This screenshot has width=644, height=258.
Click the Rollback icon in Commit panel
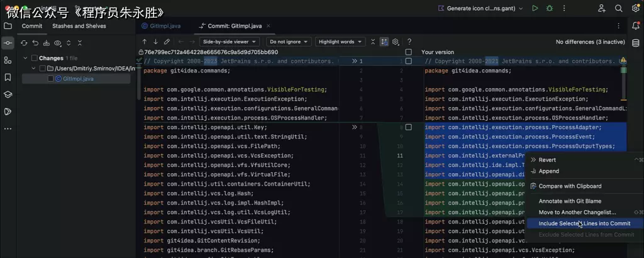pos(35,43)
